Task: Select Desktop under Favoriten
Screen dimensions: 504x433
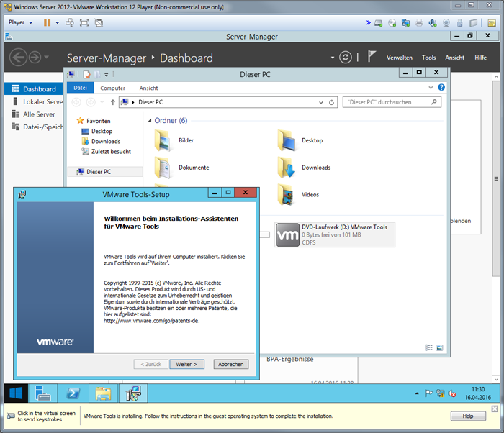Action: (97, 131)
